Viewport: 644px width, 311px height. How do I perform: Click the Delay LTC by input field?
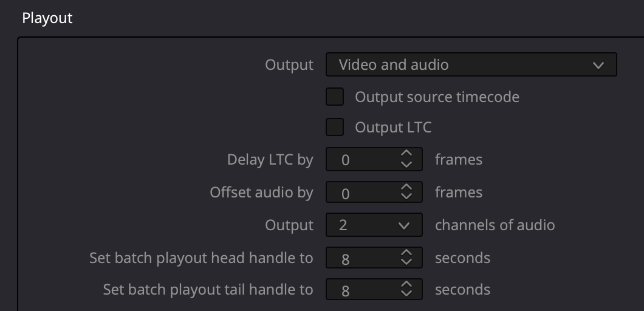click(x=374, y=159)
